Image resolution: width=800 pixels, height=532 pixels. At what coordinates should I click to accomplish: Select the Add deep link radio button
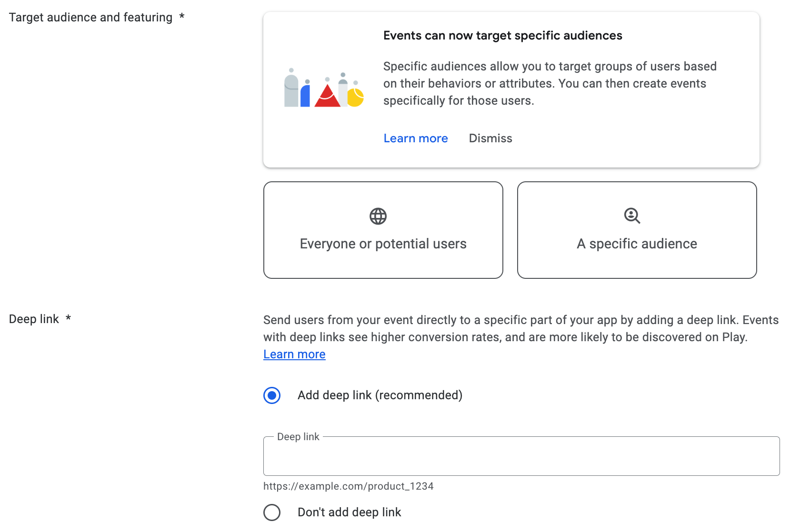point(272,395)
